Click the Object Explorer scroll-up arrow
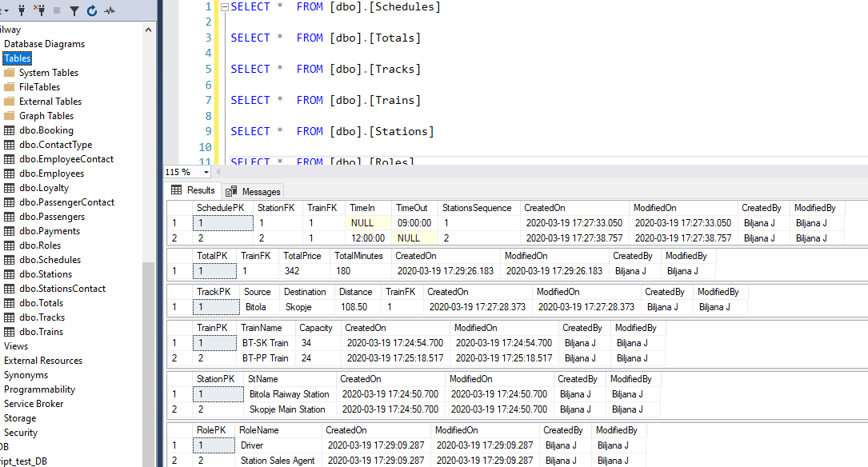 coord(149,30)
